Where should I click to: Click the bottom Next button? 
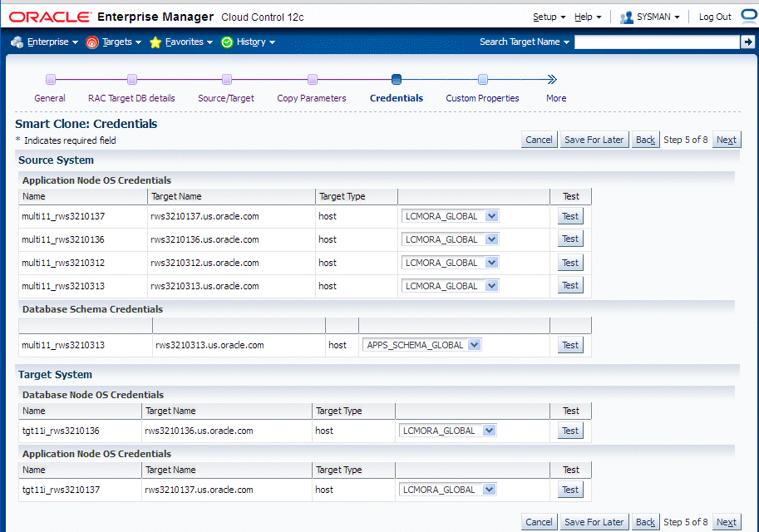(726, 522)
